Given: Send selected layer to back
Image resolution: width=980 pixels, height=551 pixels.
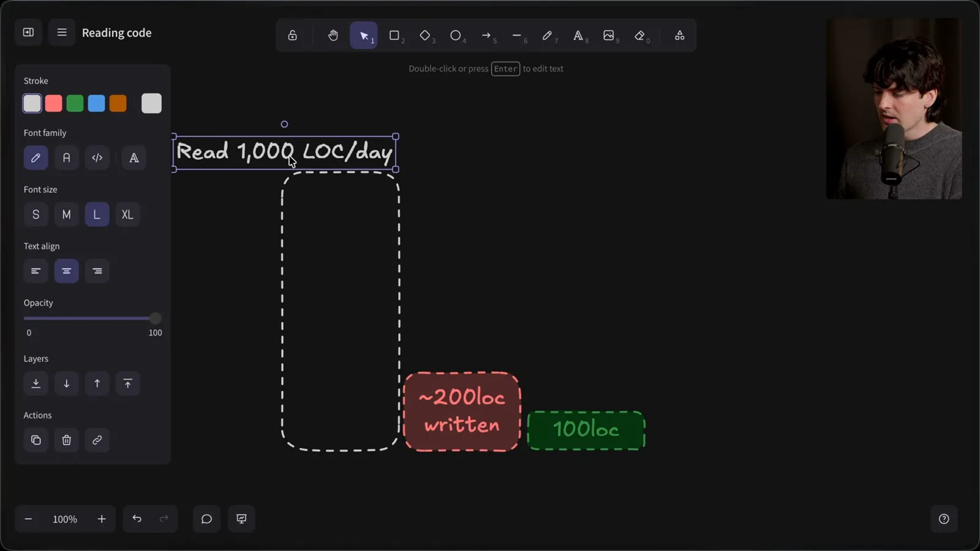Looking at the screenshot, I should point(36,384).
